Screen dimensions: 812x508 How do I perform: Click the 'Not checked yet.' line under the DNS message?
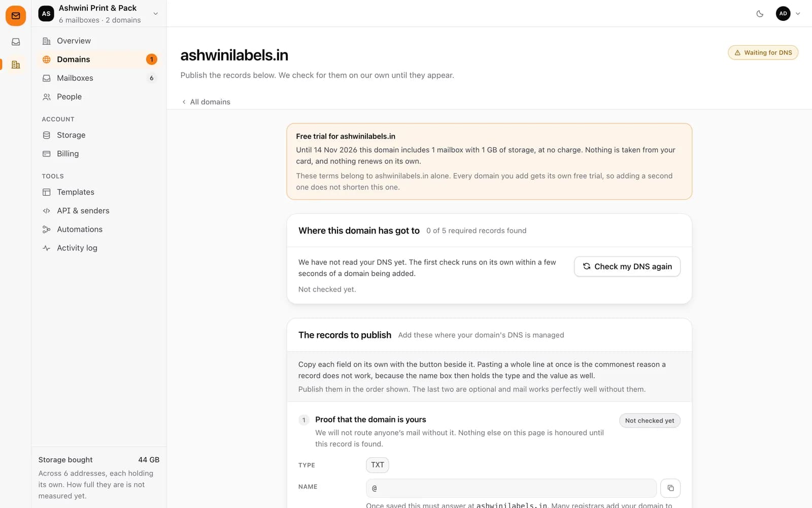(x=327, y=290)
